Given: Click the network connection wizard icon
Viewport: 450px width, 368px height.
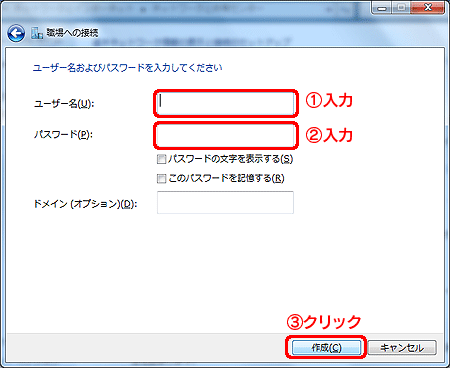Looking at the screenshot, I should (37, 33).
